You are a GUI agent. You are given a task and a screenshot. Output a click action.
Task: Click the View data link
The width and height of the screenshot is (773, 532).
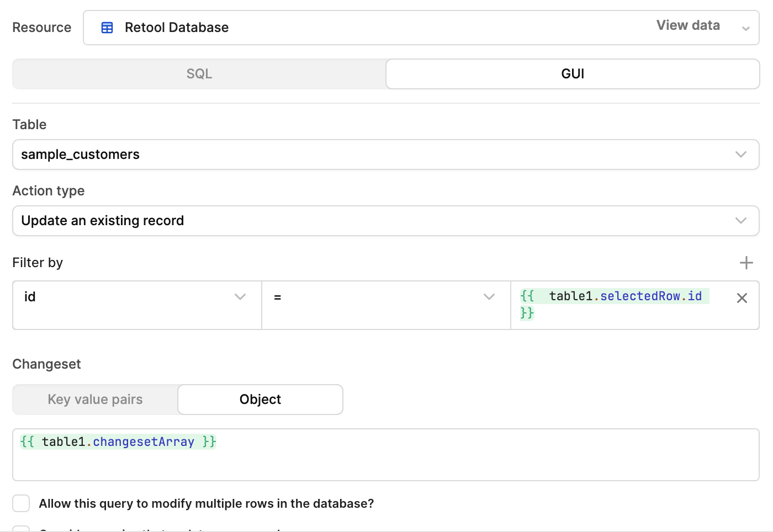click(x=688, y=25)
